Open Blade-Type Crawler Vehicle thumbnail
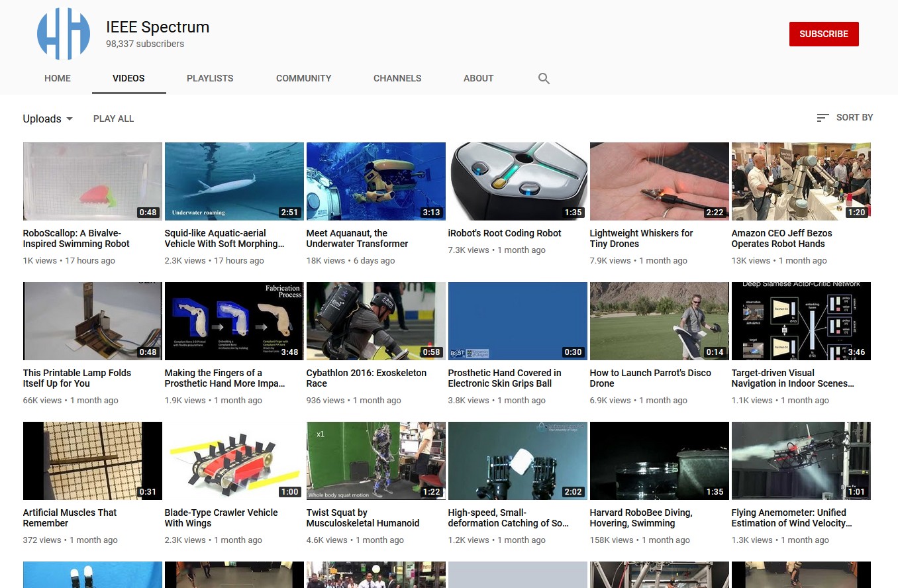This screenshot has width=898, height=588. [234, 461]
